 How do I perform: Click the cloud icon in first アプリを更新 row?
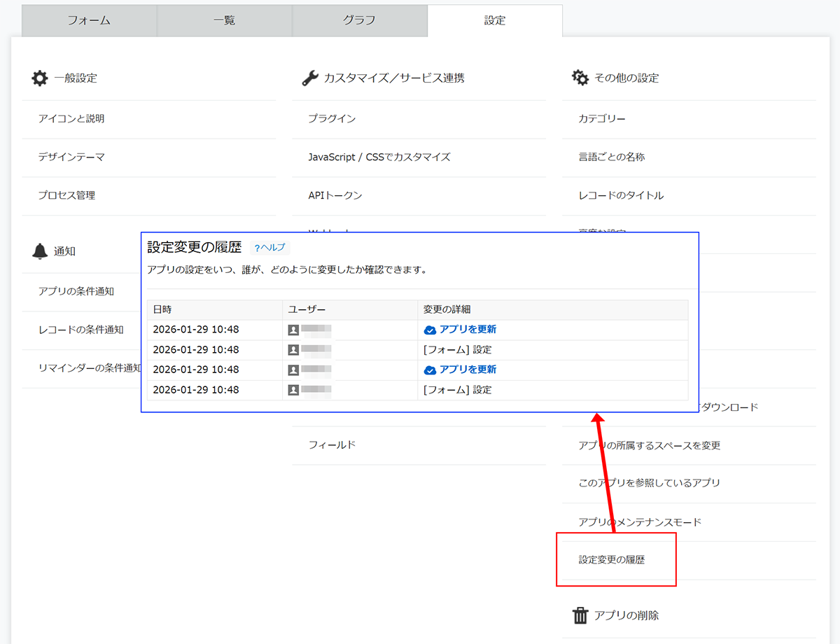click(x=430, y=330)
